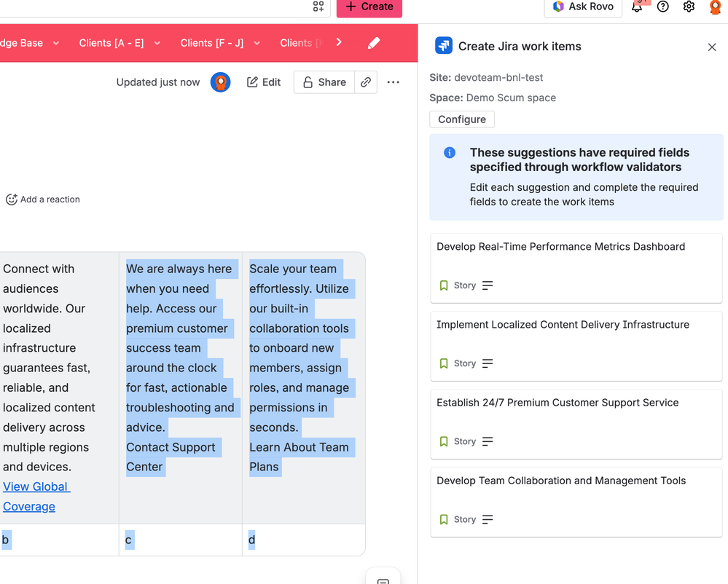
Task: Open the user profile avatar at top right
Action: click(715, 7)
